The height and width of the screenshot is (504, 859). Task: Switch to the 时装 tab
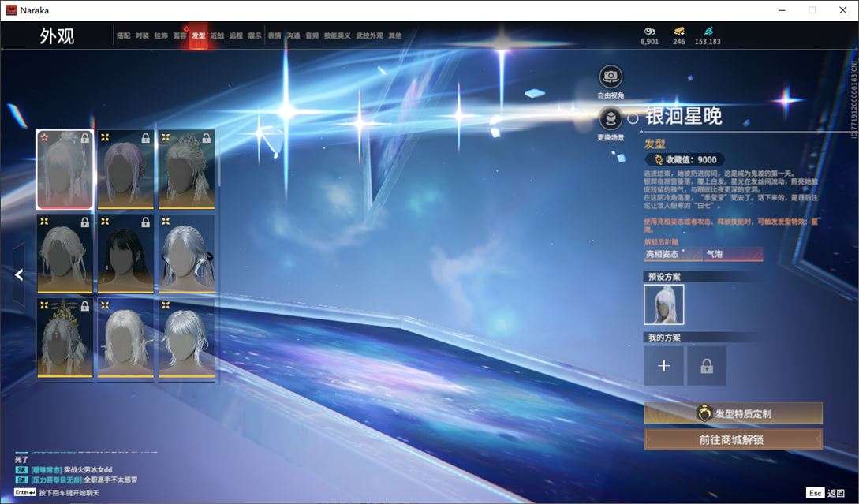(142, 35)
